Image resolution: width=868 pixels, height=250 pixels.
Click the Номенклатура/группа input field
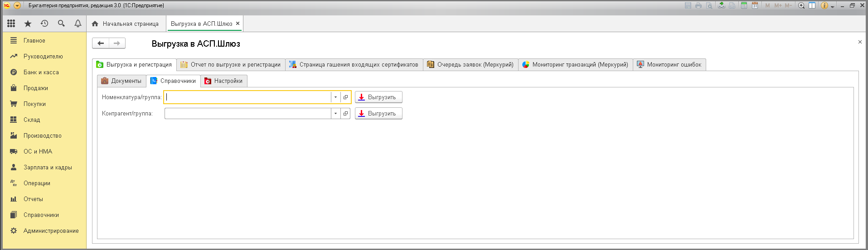[247, 97]
